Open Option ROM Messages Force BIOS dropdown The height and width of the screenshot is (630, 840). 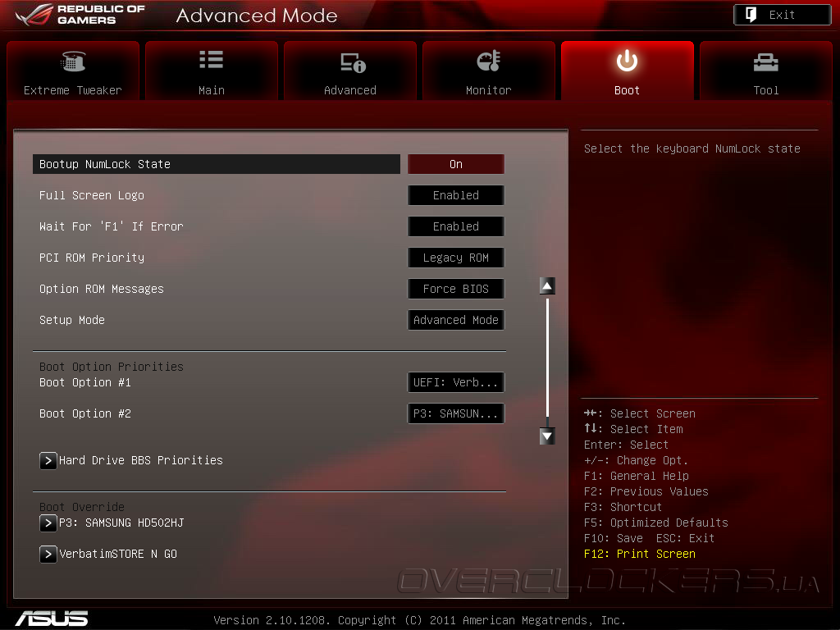[x=456, y=289]
